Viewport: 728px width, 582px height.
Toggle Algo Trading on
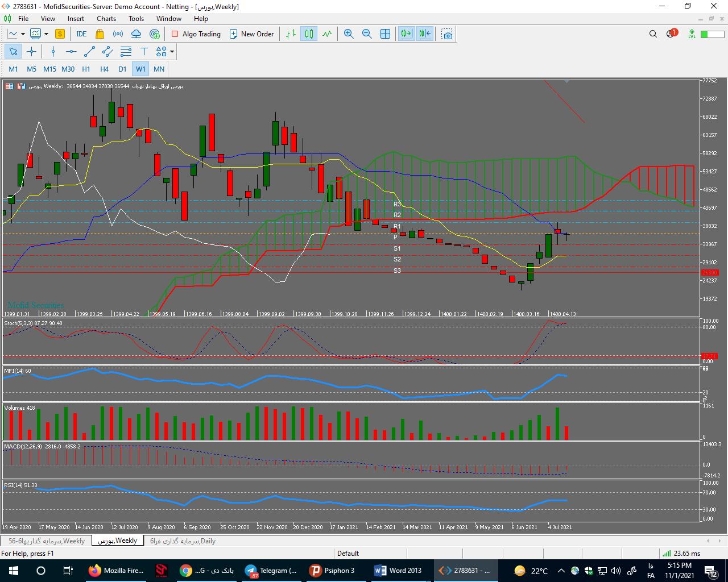[x=196, y=34]
